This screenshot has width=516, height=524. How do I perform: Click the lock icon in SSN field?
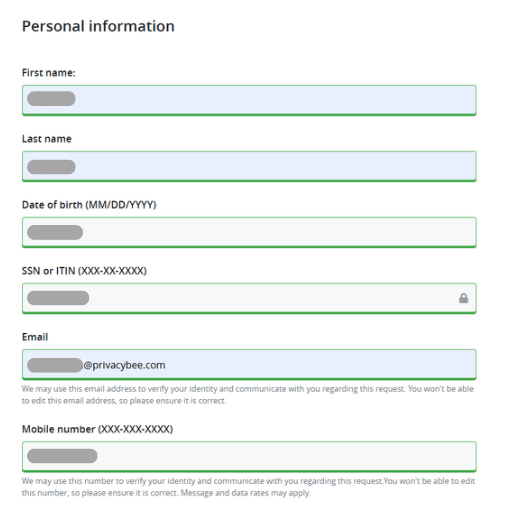pyautogui.click(x=463, y=298)
